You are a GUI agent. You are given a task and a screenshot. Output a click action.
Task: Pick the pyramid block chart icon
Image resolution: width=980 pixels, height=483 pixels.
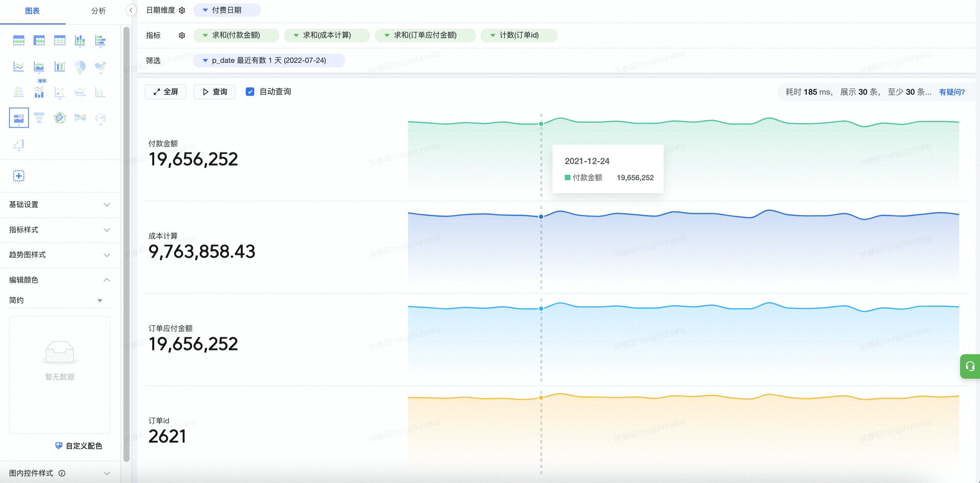[18, 92]
